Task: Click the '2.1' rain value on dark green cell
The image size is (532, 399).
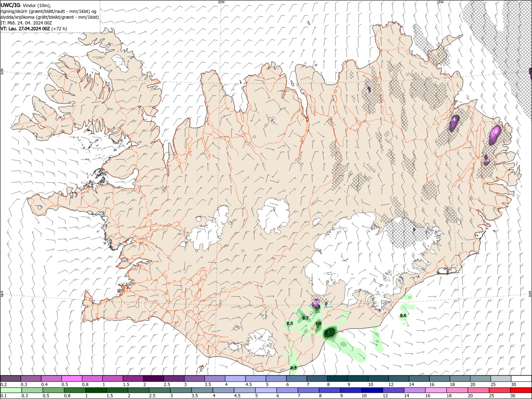Action: click(x=328, y=333)
